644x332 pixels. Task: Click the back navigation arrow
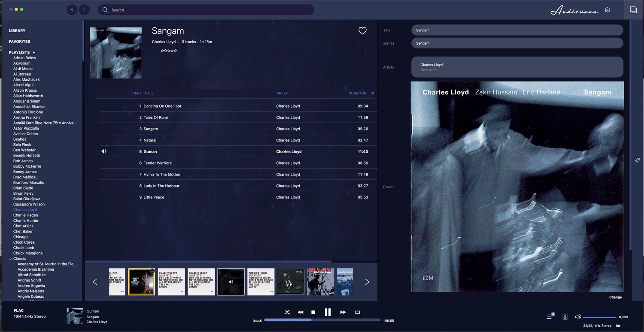(72, 9)
